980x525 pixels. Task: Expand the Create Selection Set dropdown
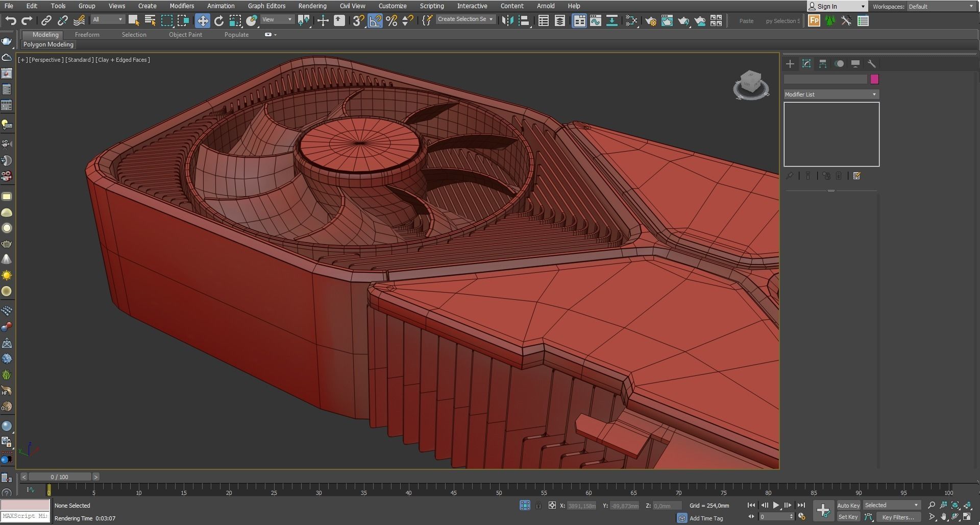click(465, 19)
